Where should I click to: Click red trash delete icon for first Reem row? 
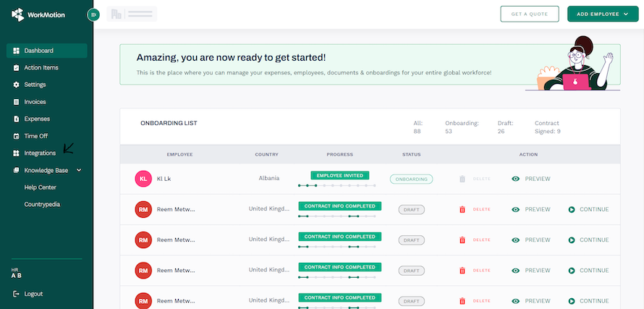[462, 210]
